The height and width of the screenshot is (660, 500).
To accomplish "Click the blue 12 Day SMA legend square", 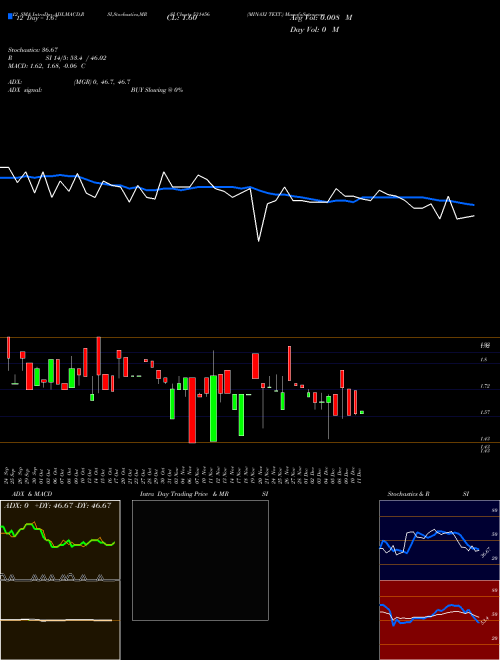I will [x=10, y=17].
